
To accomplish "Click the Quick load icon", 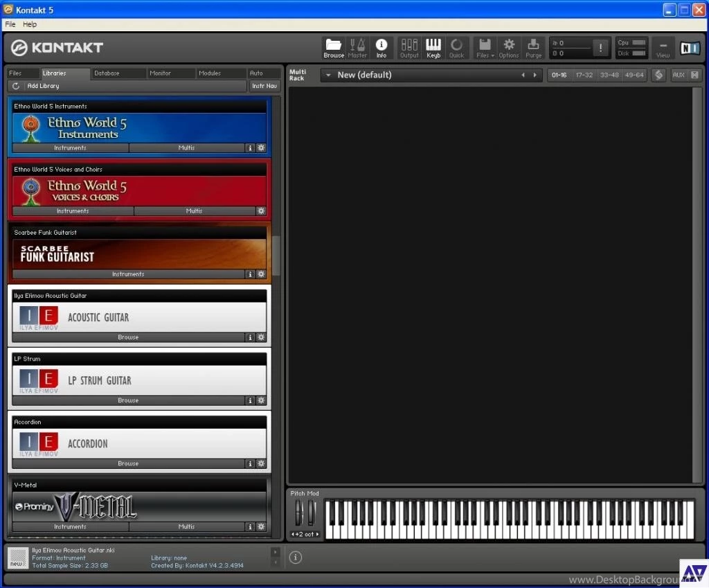I will point(457,48).
